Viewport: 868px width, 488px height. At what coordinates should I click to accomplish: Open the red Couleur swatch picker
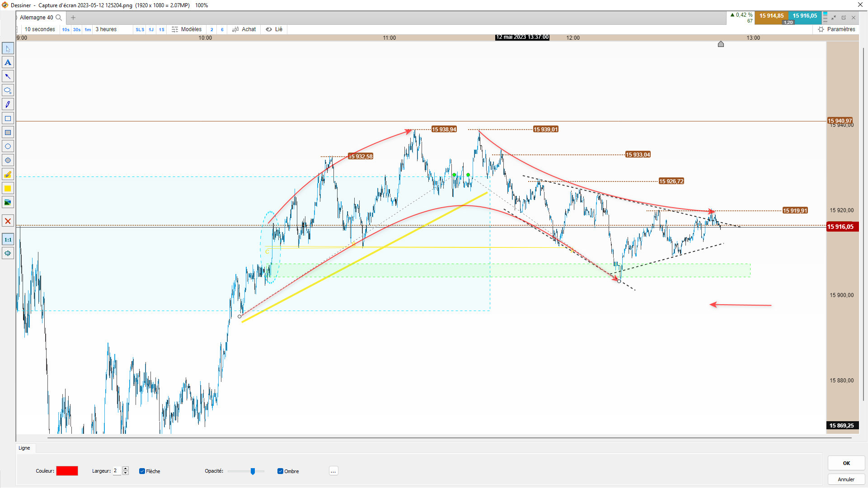click(x=67, y=471)
